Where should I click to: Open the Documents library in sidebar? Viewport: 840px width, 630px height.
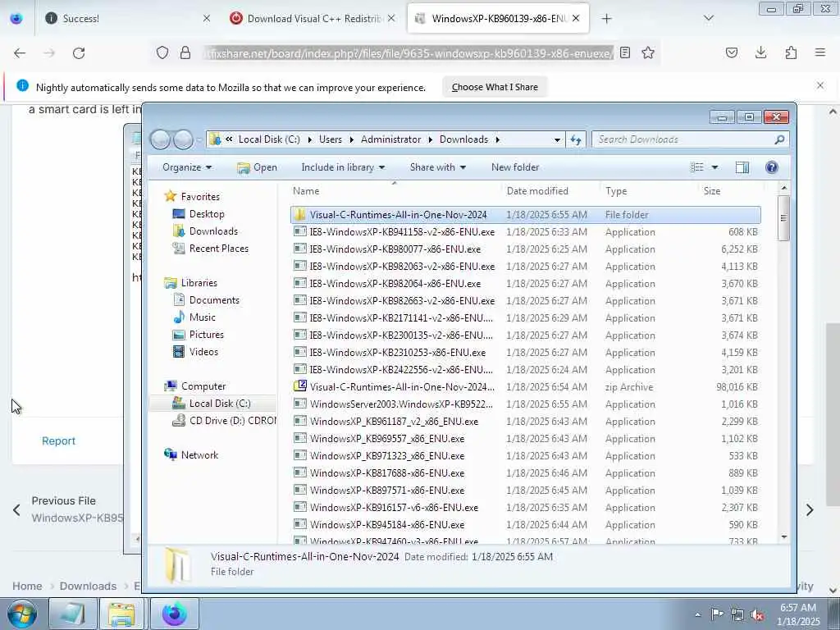[x=214, y=300]
